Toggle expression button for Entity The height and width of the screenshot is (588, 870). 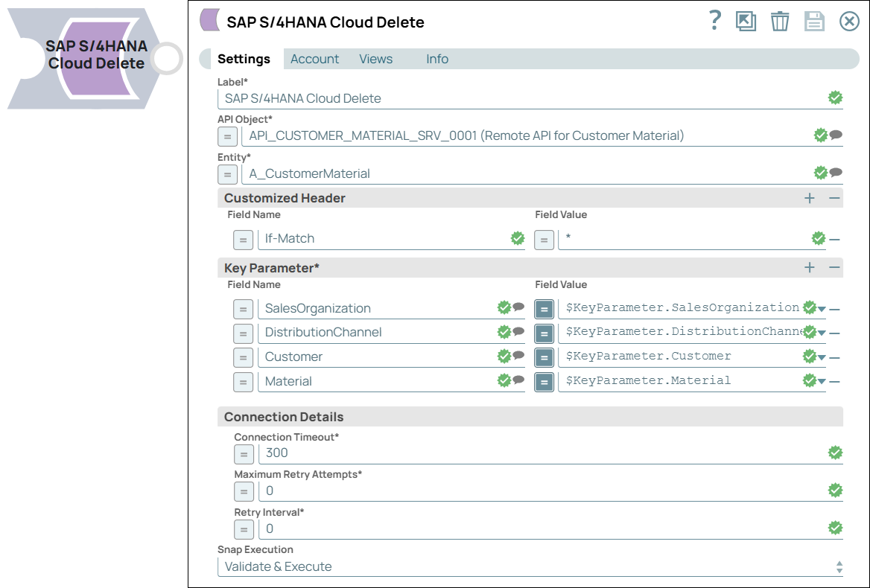pyautogui.click(x=227, y=174)
